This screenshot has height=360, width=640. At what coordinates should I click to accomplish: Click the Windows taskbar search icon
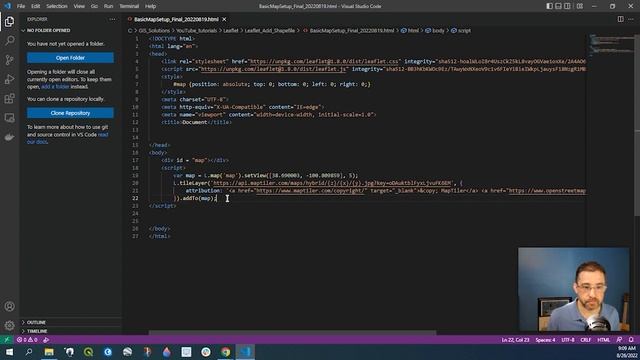point(29,352)
